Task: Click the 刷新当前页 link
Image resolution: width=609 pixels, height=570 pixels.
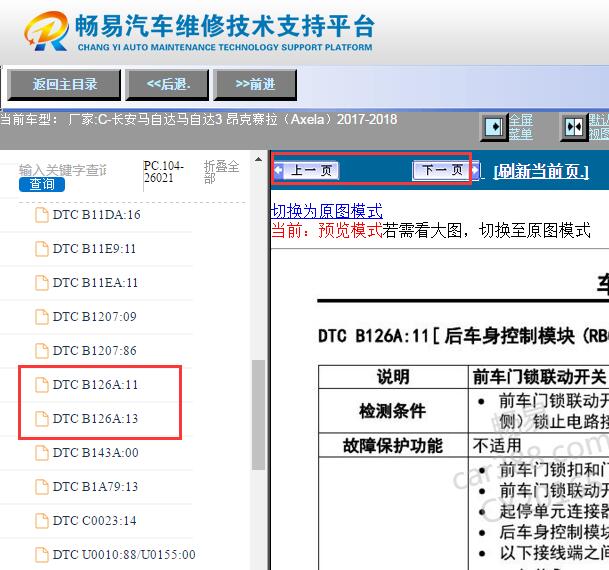Action: tap(541, 171)
